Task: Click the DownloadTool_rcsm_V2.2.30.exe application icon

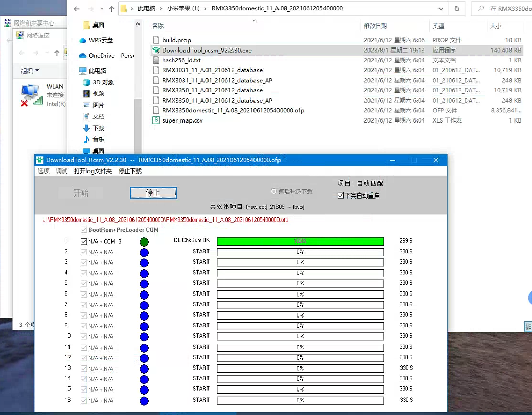Action: coord(156,50)
